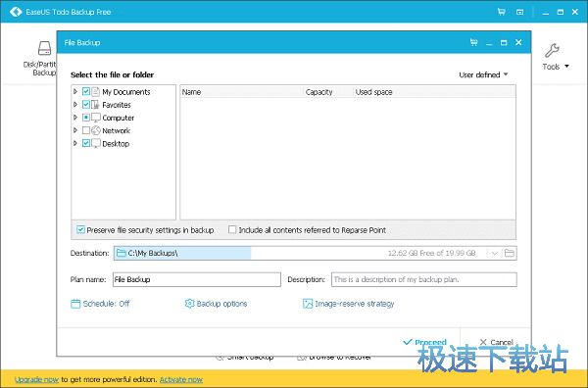Click the Upgrade now link
This screenshot has height=388, width=588.
coord(37,380)
